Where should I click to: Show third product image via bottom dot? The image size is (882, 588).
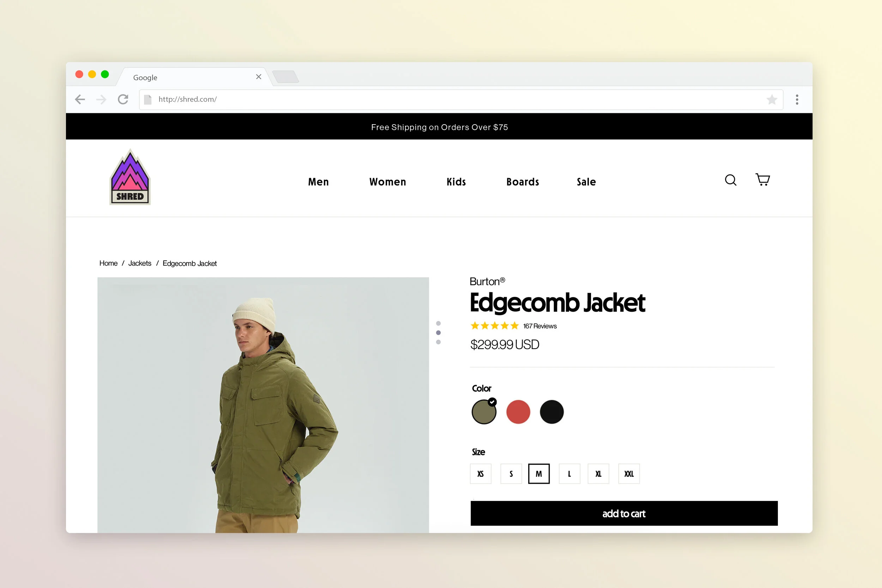(439, 342)
